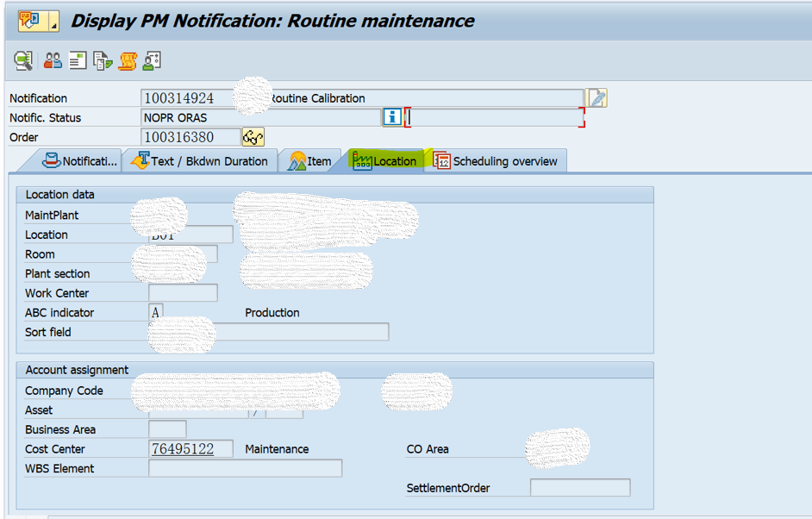
Task: Click the Location data group header
Action: click(x=335, y=194)
